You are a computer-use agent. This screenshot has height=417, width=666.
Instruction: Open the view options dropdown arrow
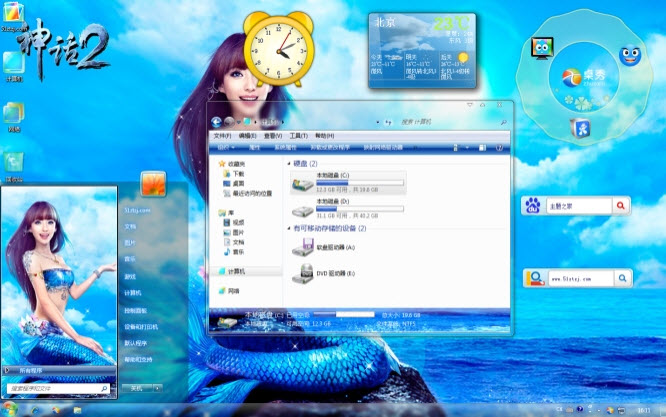point(467,148)
